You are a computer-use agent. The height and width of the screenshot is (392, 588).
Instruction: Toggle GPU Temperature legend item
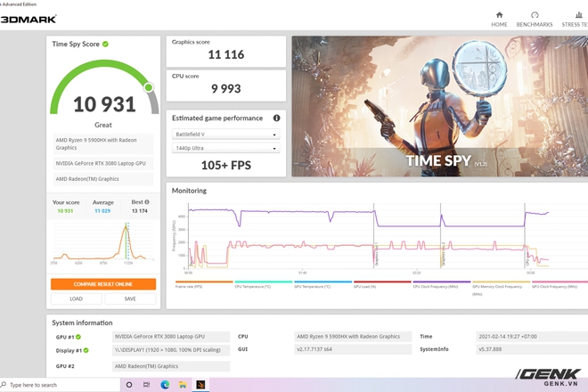coord(323,284)
